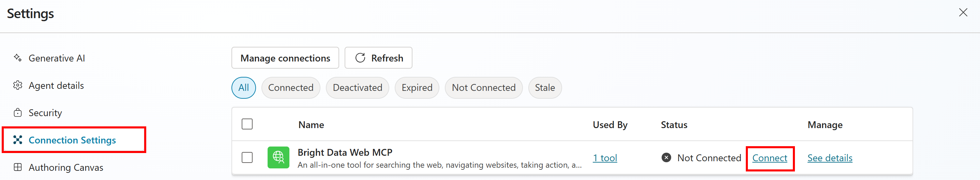Click the Authoring Canvas grid icon

point(17,167)
